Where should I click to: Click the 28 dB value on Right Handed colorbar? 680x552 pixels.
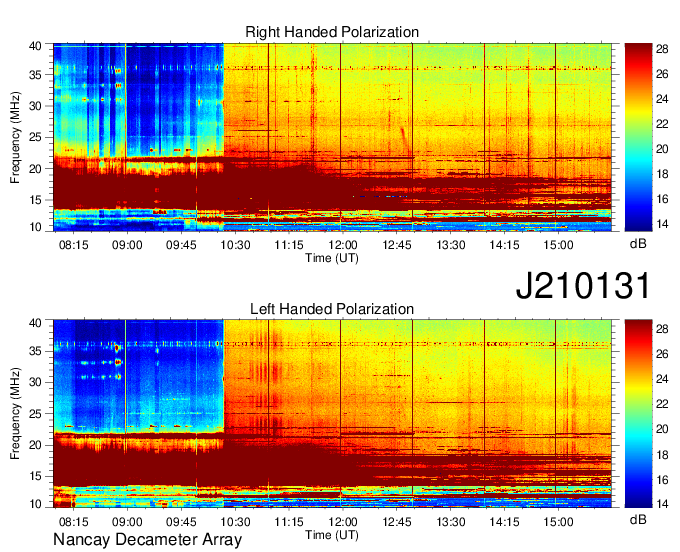(662, 49)
